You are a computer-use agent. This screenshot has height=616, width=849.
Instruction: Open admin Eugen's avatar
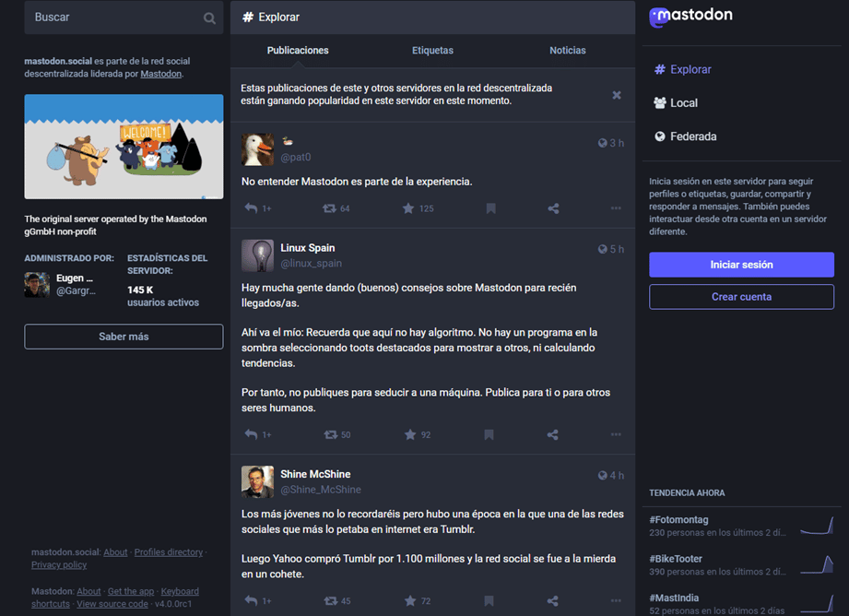coord(37,284)
